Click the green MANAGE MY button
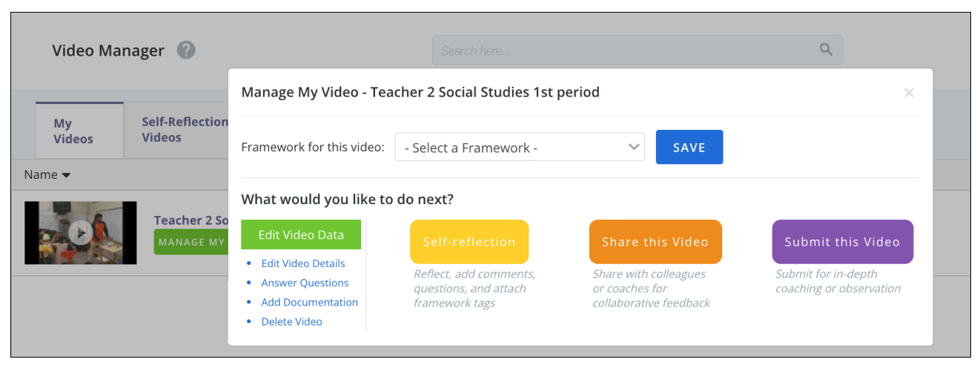The width and height of the screenshot is (980, 365). coord(191,243)
